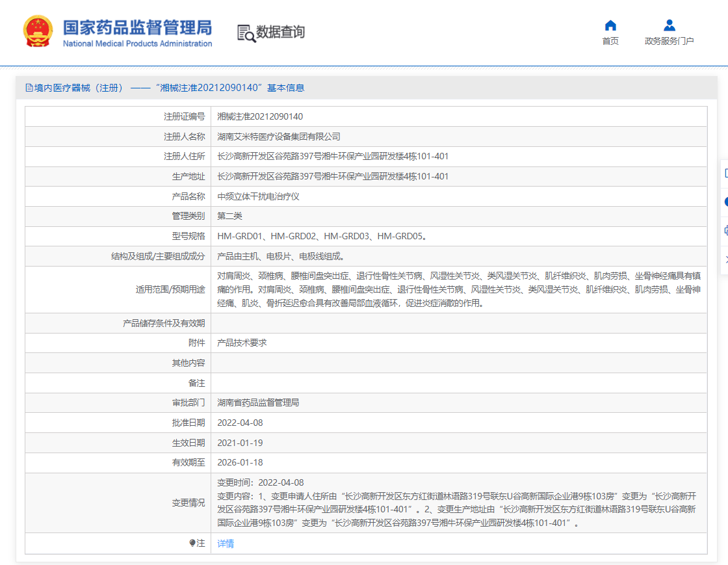Click the 政务服务门户 user icon

[669, 25]
